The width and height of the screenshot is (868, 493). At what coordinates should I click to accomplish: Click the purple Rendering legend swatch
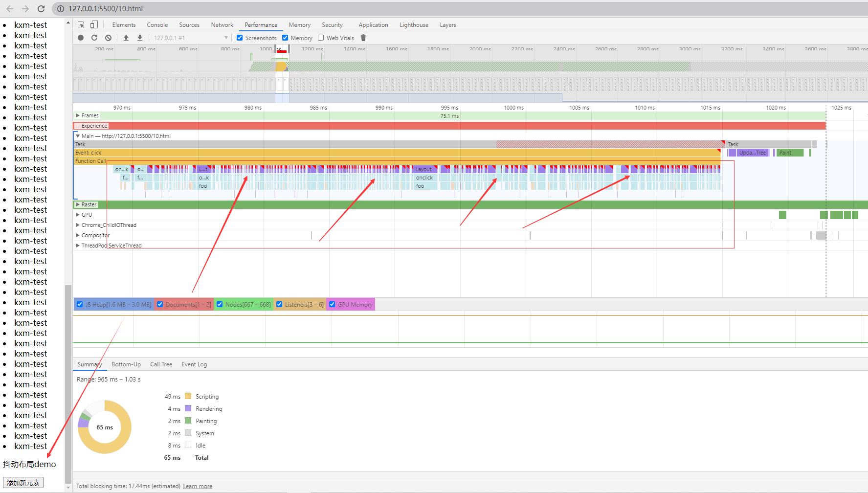coord(188,408)
